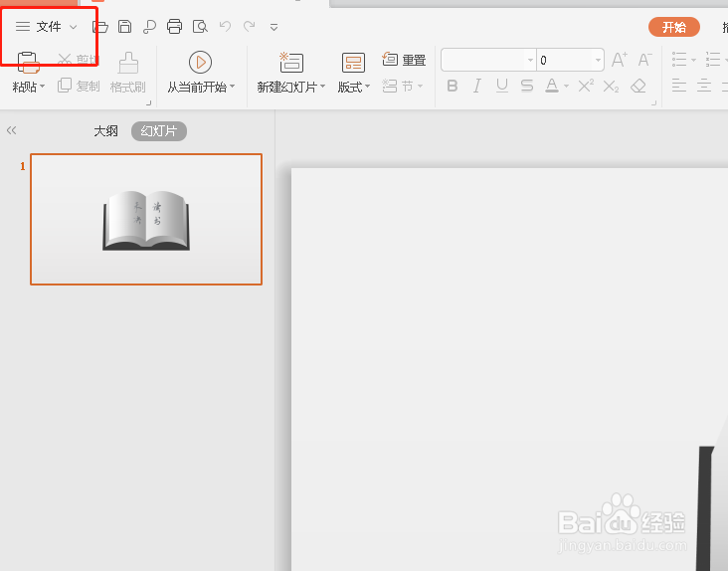Open the clipboard group launcher corner icon
Screen dimensions: 728x571
coord(148,102)
